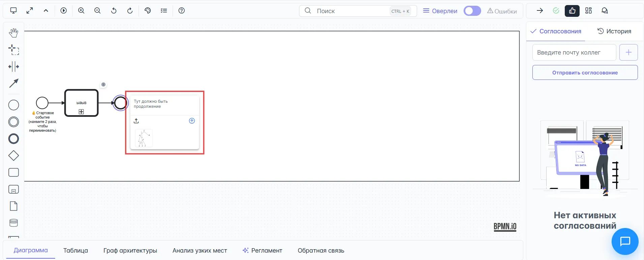Screen dimensions: 644x260
Task: Open the attached image thumbnail in comment
Action: tap(144, 138)
